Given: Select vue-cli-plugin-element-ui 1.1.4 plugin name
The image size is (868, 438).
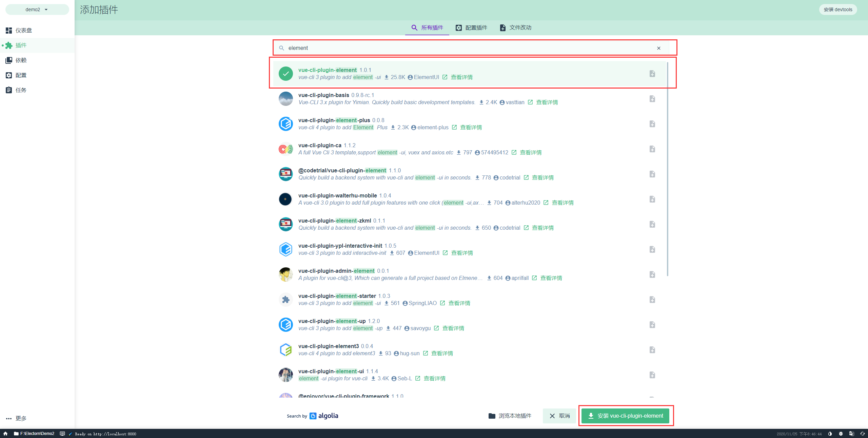Looking at the screenshot, I should tap(331, 372).
